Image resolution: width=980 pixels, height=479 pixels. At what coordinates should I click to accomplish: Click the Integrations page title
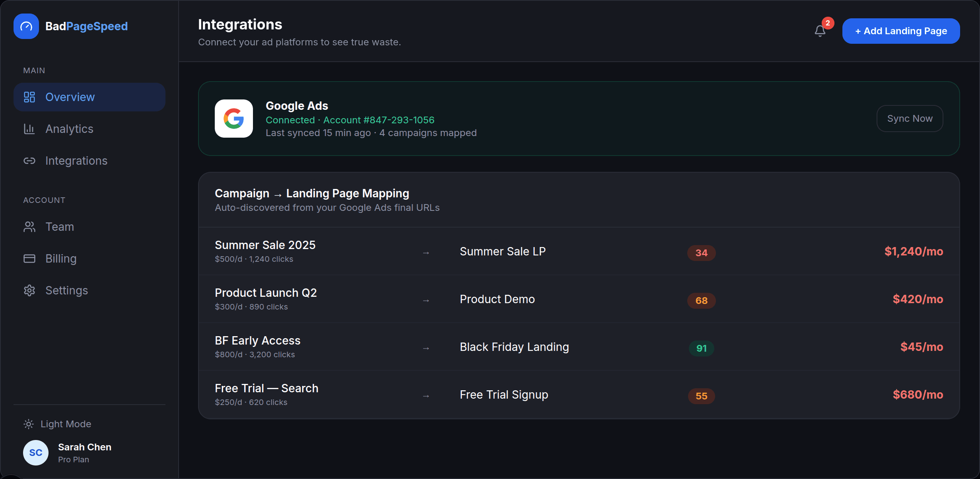tap(240, 25)
